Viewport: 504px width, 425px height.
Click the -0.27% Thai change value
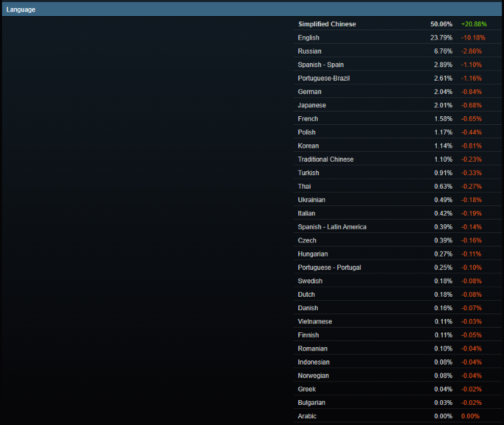(472, 186)
